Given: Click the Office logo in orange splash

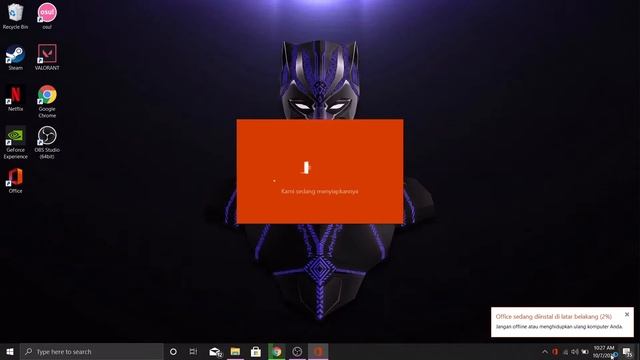Looking at the screenshot, I should click(x=306, y=167).
